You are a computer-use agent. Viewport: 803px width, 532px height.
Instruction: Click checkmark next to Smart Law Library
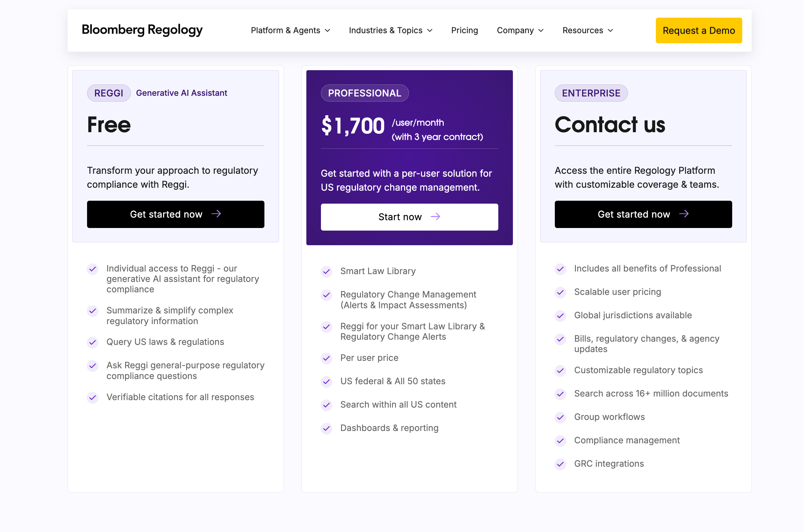coord(326,272)
